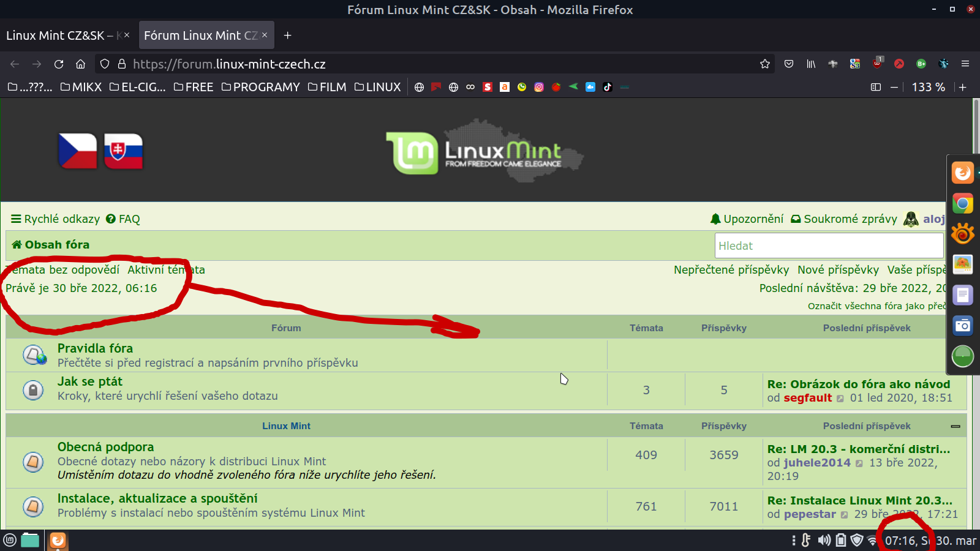Switch to the Linux Mint CZ&SK tab

[60, 36]
